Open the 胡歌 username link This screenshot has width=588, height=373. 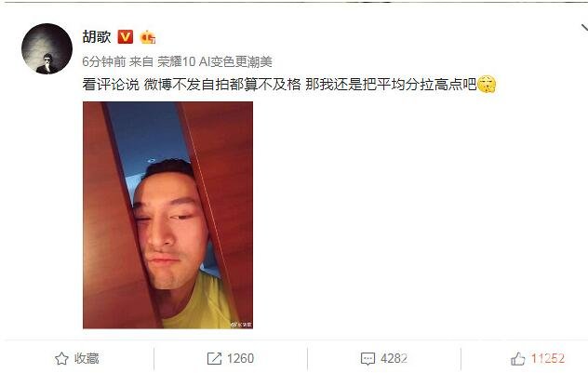coord(97,36)
